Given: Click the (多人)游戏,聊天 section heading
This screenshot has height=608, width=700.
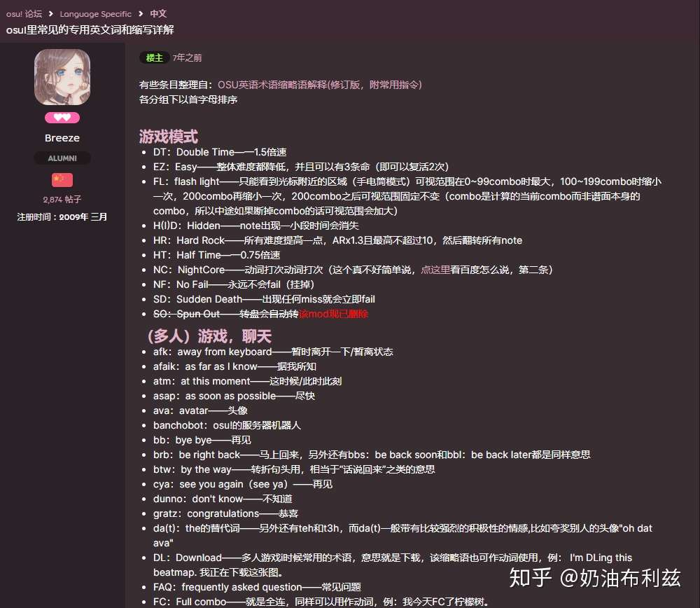Looking at the screenshot, I should click(x=209, y=336).
